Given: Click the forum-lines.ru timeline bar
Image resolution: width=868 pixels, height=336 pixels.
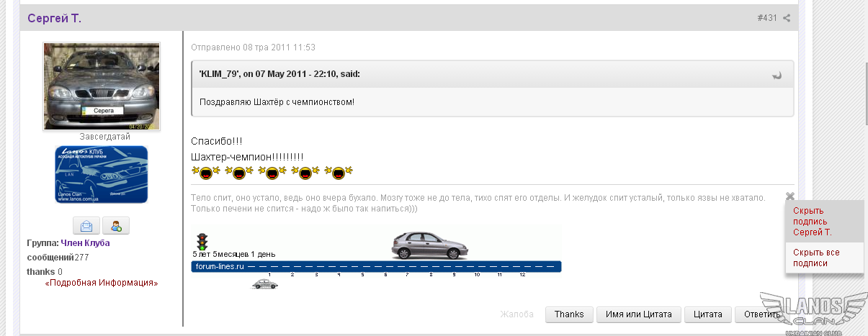Looking at the screenshot, I should click(376, 267).
